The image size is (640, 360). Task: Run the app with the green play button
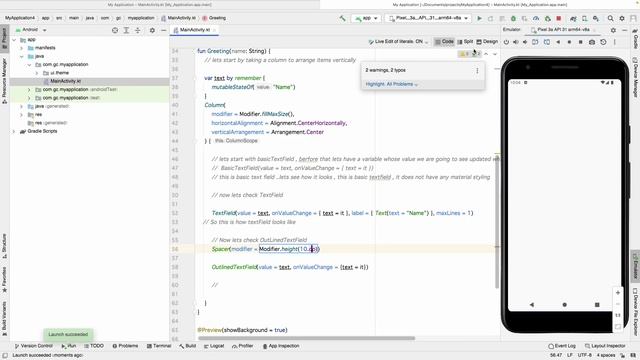480,18
